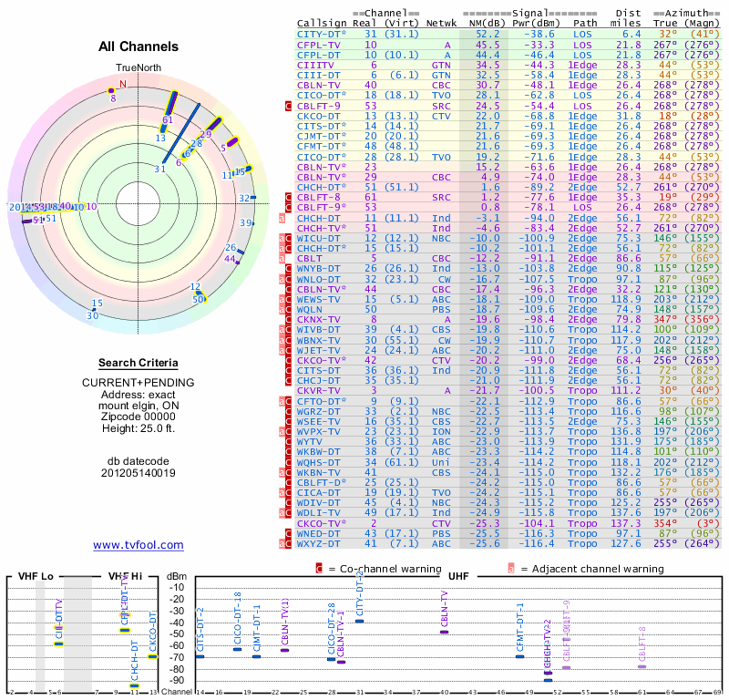This screenshot has width=729, height=700.
Task: Click the CBLN-TV bar at channel 40
Action: [444, 632]
